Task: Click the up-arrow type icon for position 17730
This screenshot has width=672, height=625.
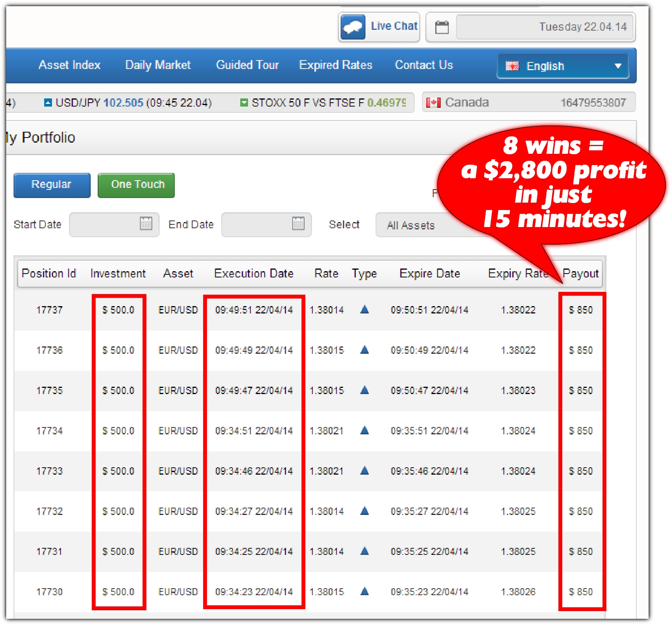Action: pyautogui.click(x=364, y=591)
